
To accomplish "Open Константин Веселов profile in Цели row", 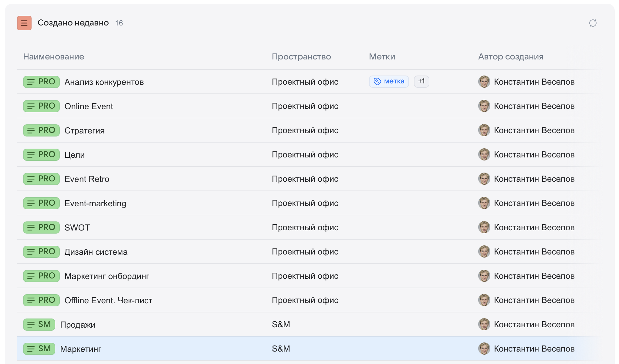I will pos(534,155).
